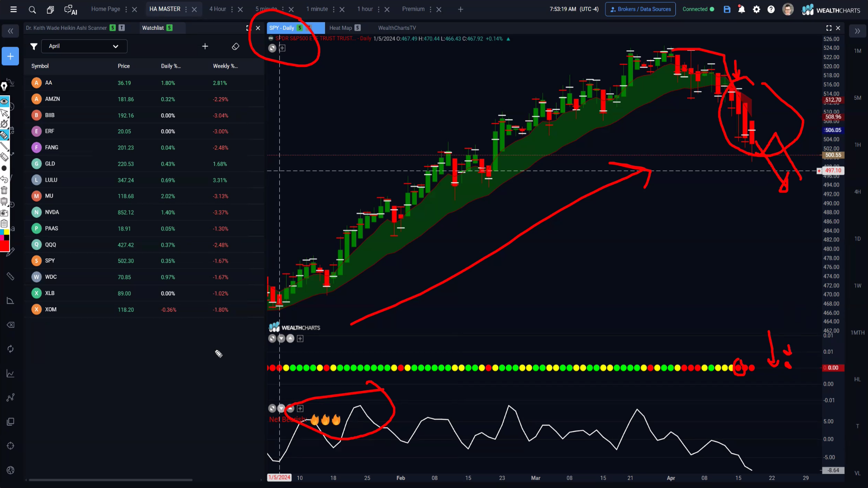Click the ruler measure tool in left sidebar
Viewport: 868px width, 488px height.
[10, 277]
